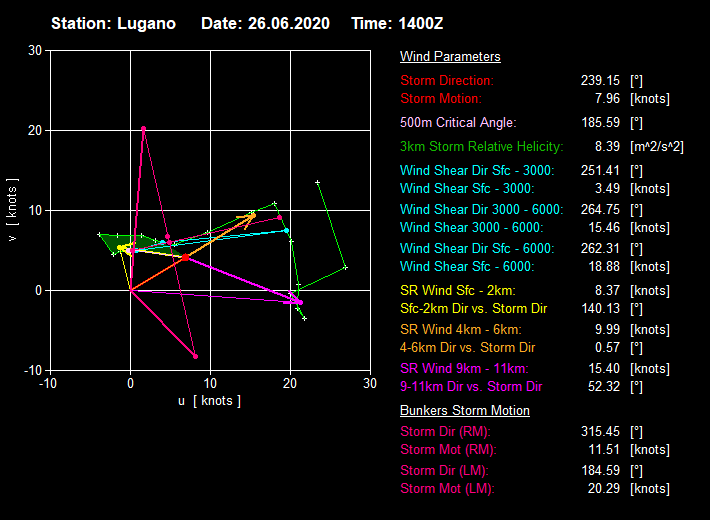
Task: Select the magenta dot near u=21 below zero line
Action: click(298, 301)
